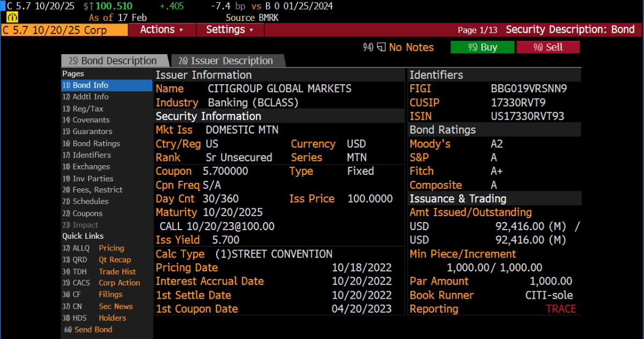
Task: Select the Bond Info page
Action: (107, 85)
